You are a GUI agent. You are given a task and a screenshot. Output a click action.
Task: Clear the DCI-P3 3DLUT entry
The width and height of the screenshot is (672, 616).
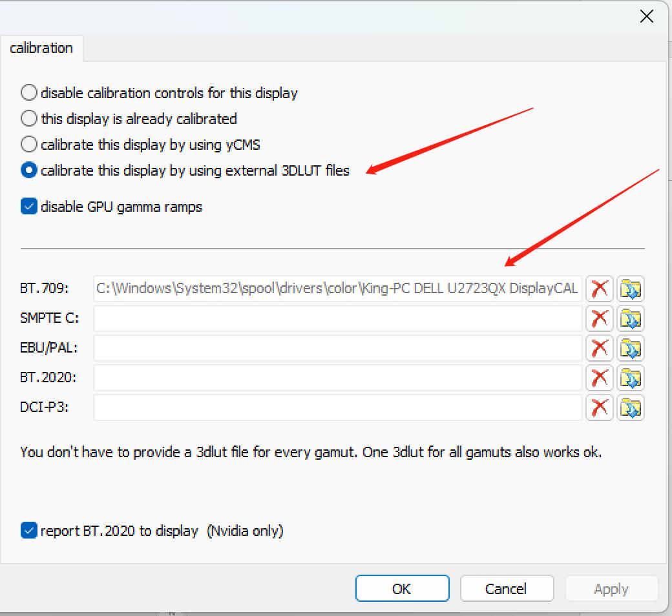(x=600, y=407)
